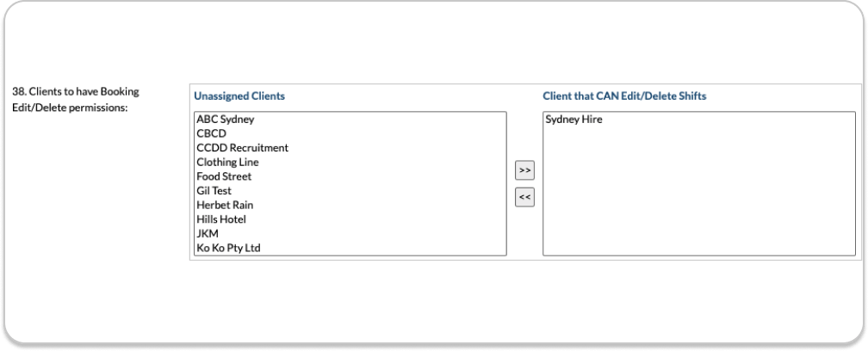Select Sydney Hire in the assigned list
The height and width of the screenshot is (351, 868).
coord(573,120)
